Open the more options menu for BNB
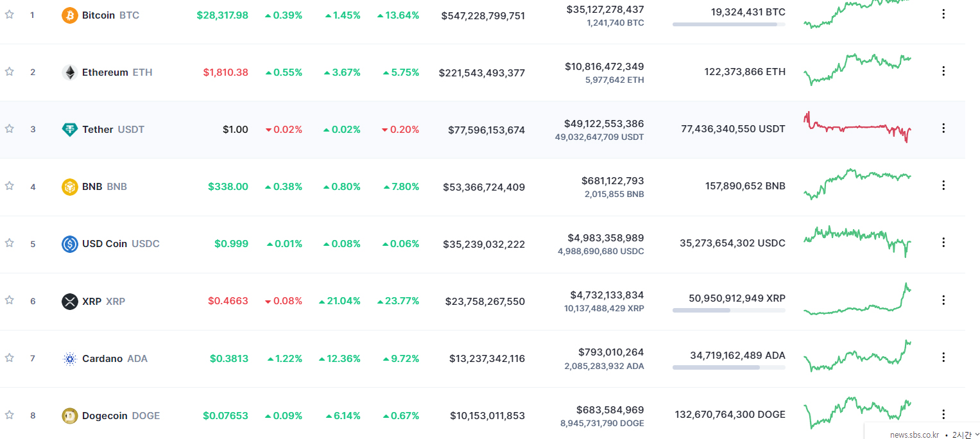The width and height of the screenshot is (980, 439). coord(943,185)
